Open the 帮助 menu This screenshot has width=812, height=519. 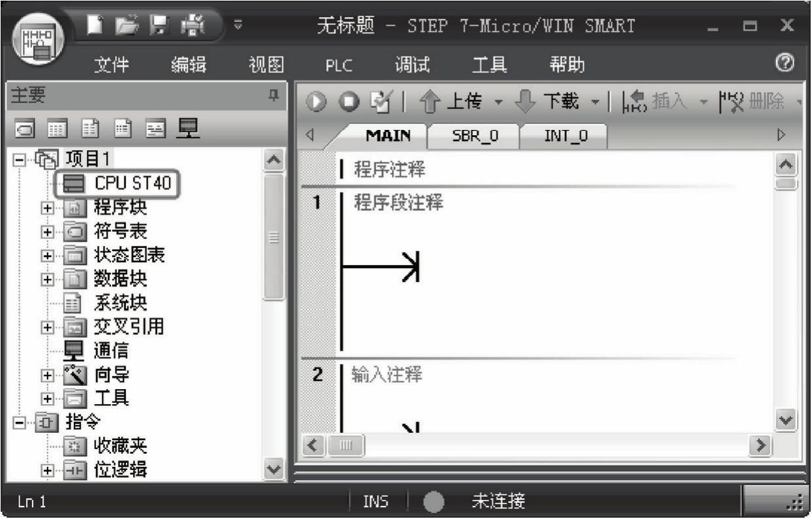pos(567,65)
